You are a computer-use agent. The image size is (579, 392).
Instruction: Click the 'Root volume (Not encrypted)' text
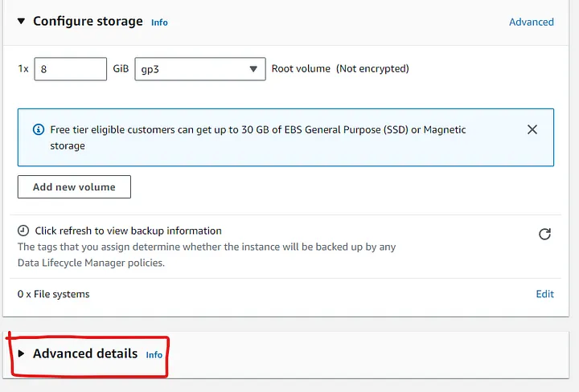[340, 69]
